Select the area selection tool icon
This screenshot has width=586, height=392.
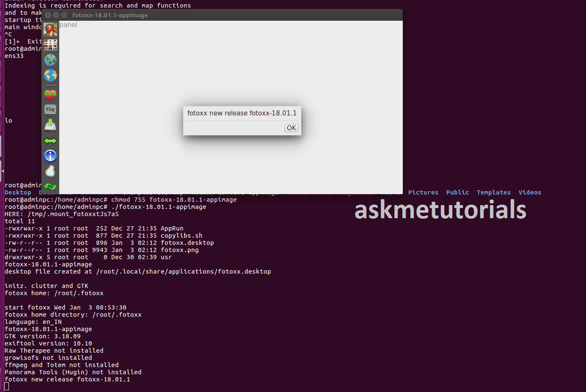coord(50,171)
